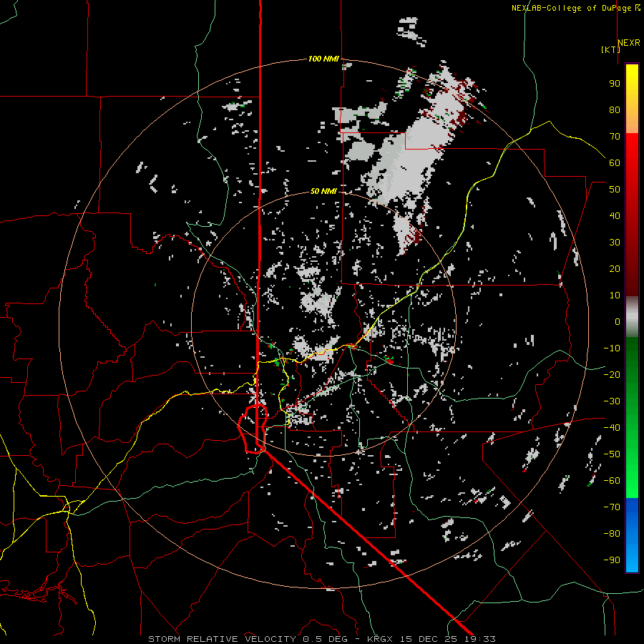This screenshot has height=644, width=644.
Task: Click the -50 value on the velocity scale
Action: (612, 454)
